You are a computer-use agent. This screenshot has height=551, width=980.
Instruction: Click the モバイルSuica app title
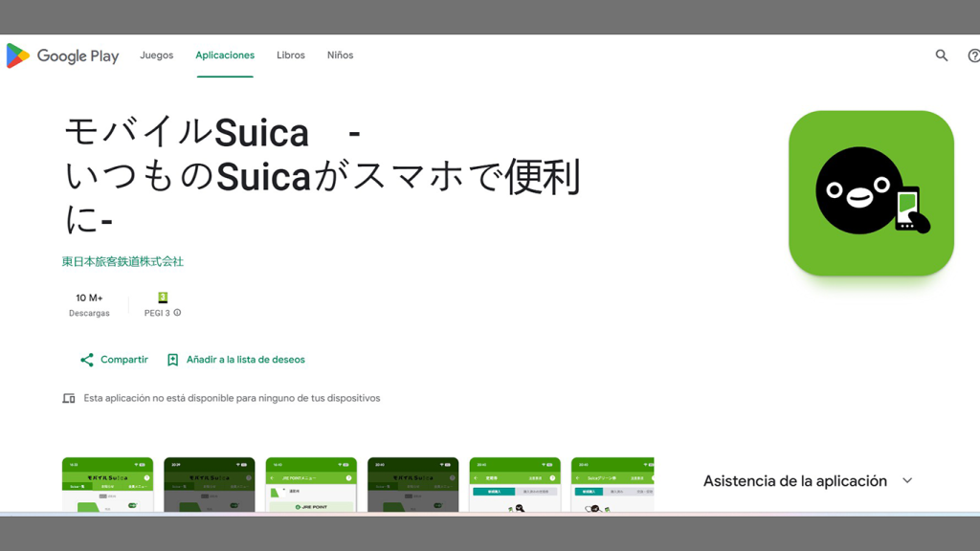click(323, 176)
